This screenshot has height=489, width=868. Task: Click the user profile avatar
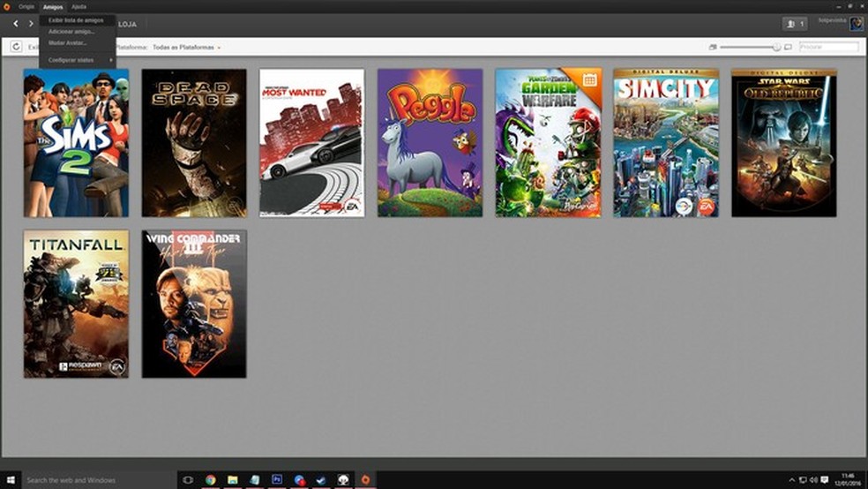point(856,24)
